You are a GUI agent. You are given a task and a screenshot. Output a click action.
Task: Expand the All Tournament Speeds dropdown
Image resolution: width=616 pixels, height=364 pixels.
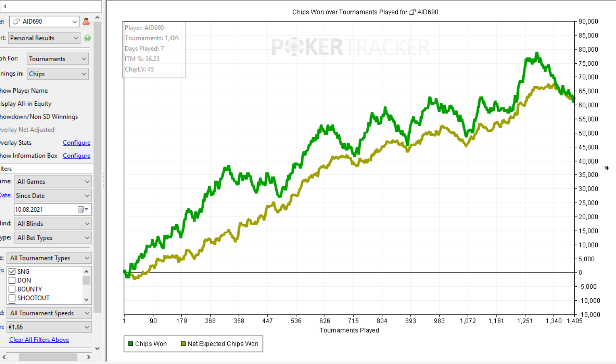pyautogui.click(x=49, y=313)
